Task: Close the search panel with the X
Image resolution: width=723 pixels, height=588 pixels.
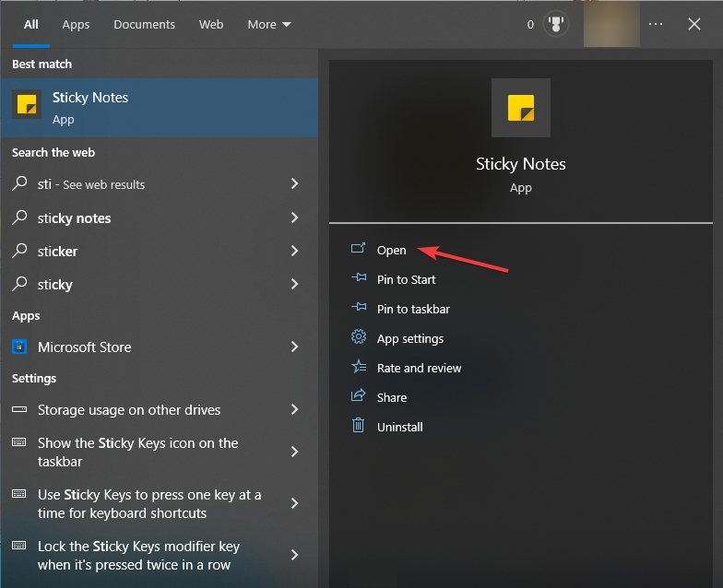Action: coord(693,24)
